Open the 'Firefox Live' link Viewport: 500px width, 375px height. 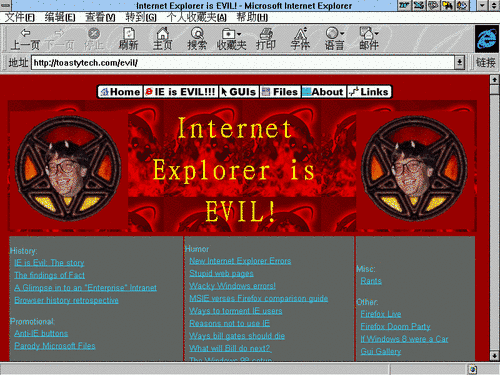pos(381,314)
